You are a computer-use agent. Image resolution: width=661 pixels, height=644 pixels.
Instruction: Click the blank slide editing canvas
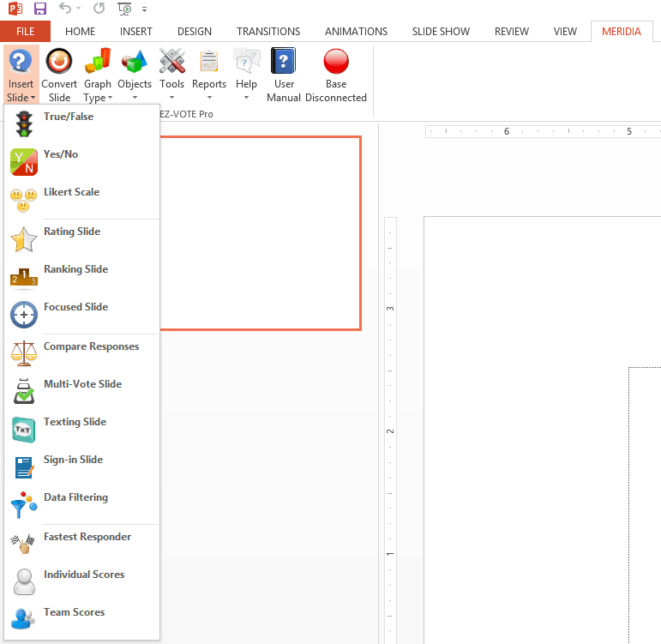[x=542, y=430]
